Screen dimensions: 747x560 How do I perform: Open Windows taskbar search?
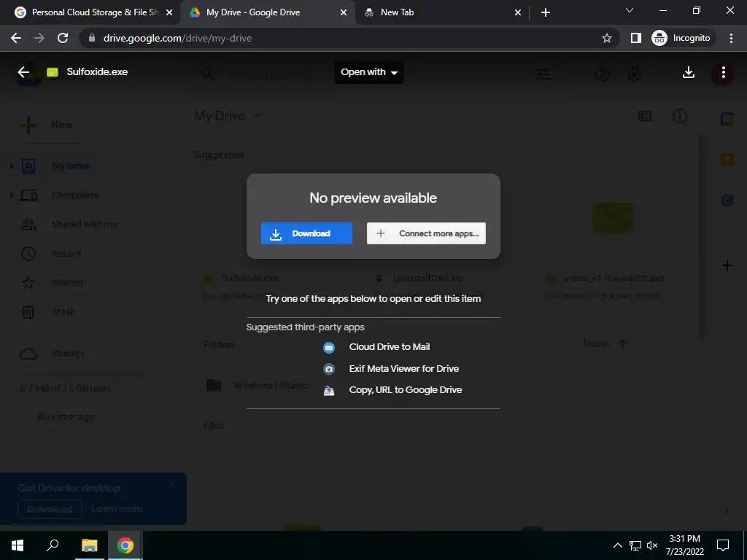coord(53,545)
